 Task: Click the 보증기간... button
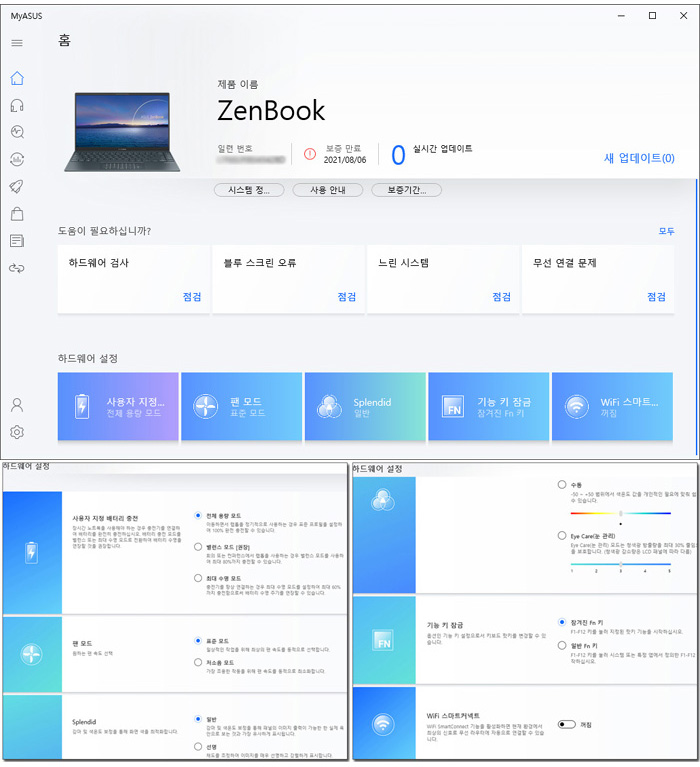[x=406, y=190]
